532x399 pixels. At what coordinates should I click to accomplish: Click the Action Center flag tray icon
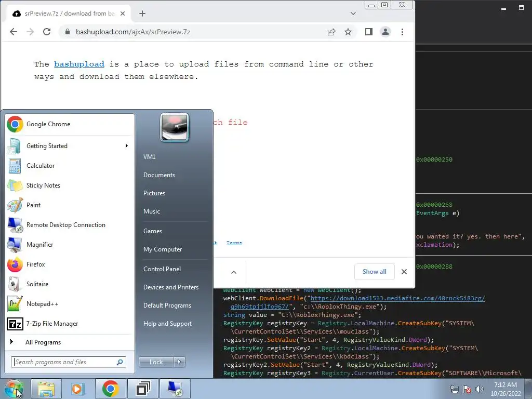(467, 390)
